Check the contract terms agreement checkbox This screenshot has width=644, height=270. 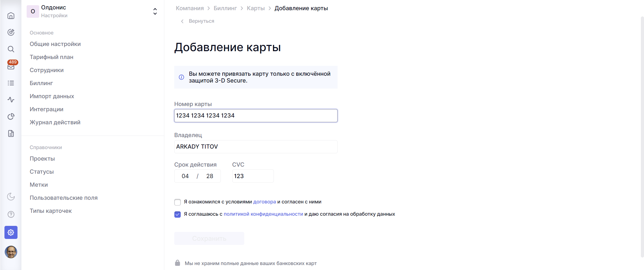point(177,202)
